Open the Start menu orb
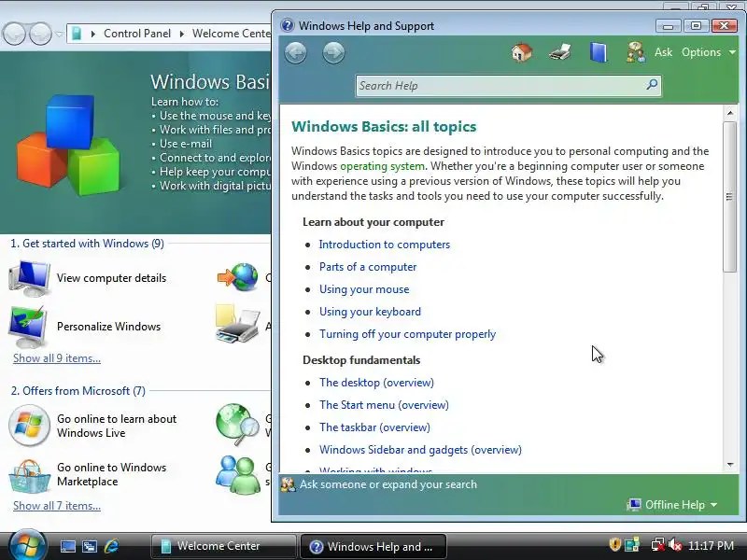The image size is (747, 560). 27,546
